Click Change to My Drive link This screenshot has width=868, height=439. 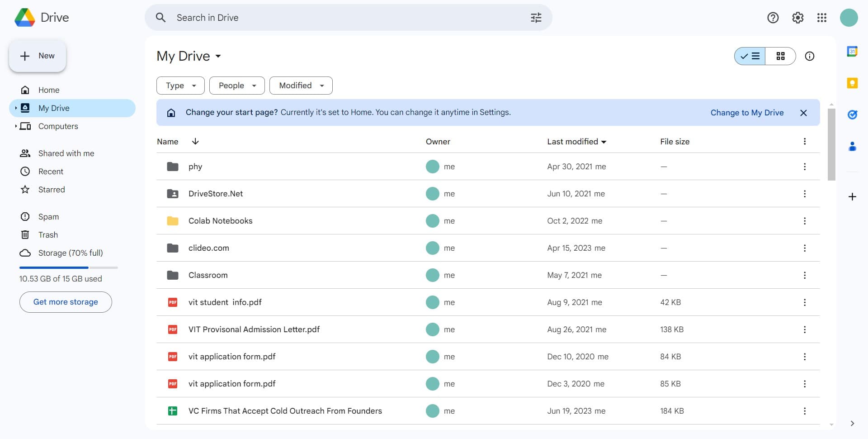747,113
